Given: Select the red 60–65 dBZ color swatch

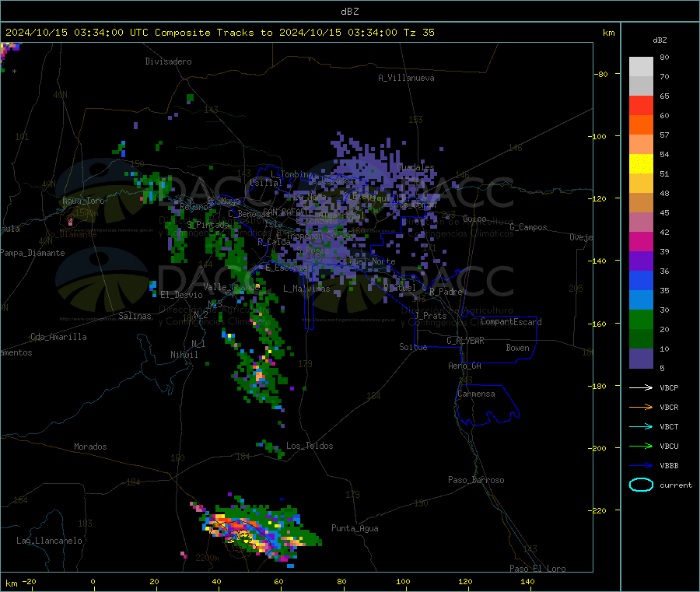Looking at the screenshot, I should tap(641, 105).
